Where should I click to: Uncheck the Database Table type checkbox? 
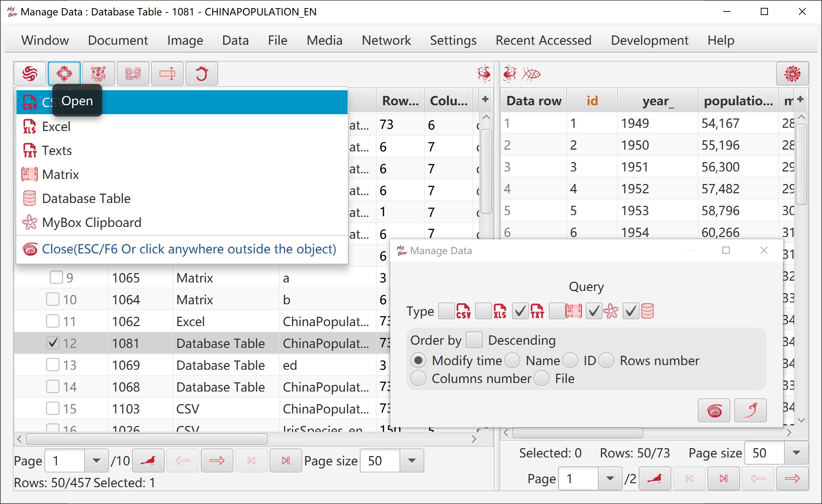click(x=631, y=311)
